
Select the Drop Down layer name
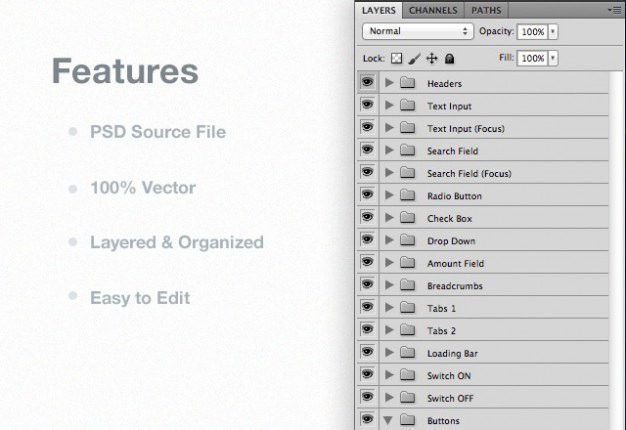point(451,241)
